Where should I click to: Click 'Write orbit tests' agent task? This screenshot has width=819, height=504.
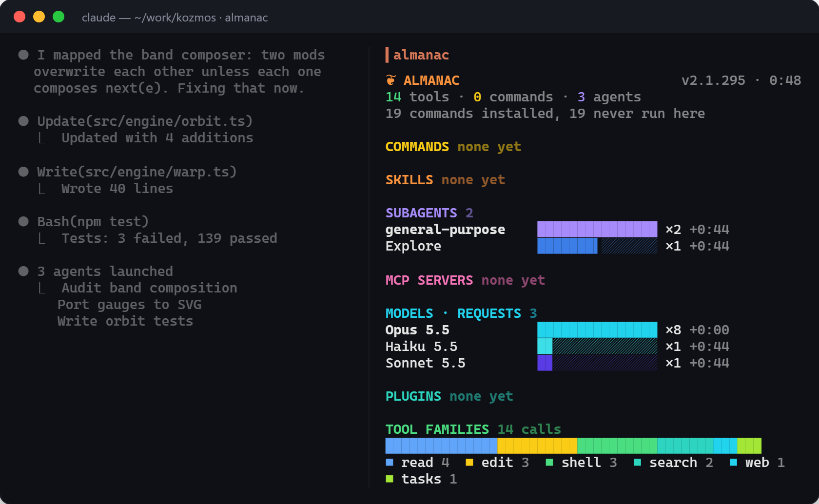125,321
